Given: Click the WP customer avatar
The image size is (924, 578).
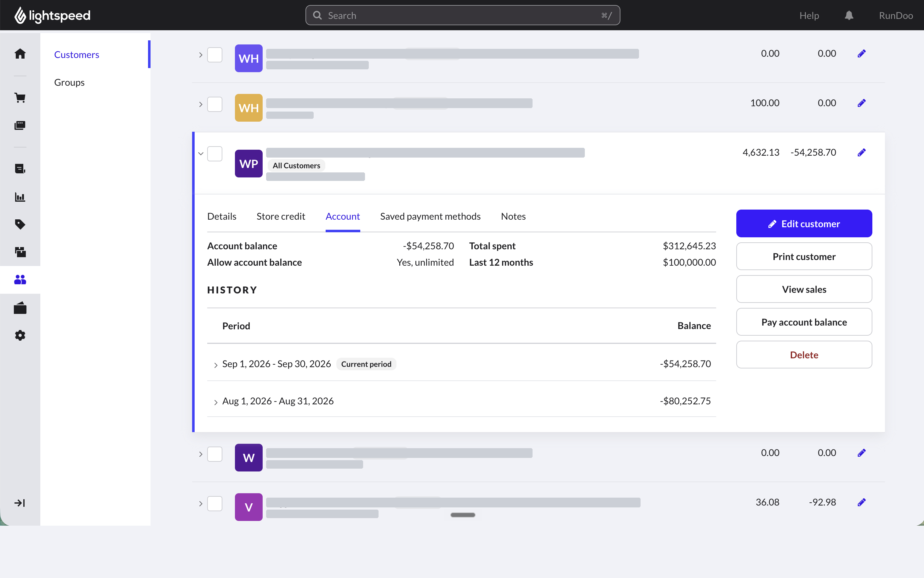Looking at the screenshot, I should pyautogui.click(x=249, y=164).
